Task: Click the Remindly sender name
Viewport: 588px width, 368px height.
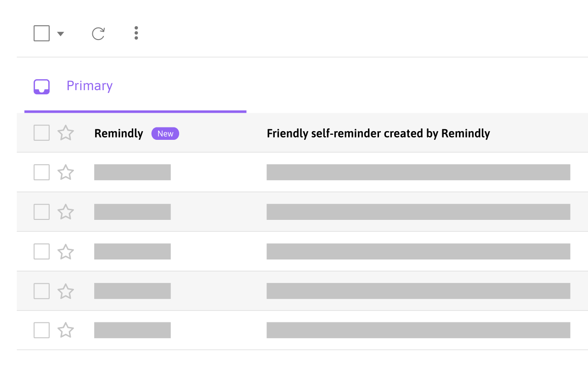Action: (x=119, y=133)
